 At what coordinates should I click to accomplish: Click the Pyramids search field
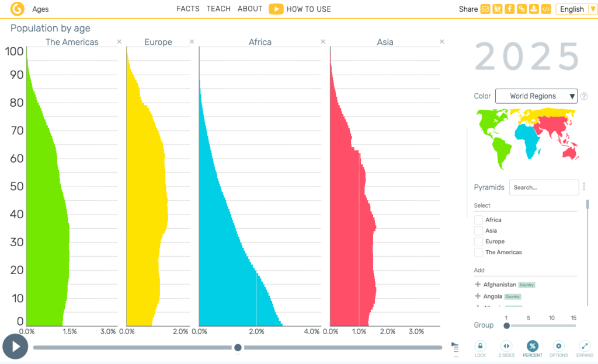544,187
